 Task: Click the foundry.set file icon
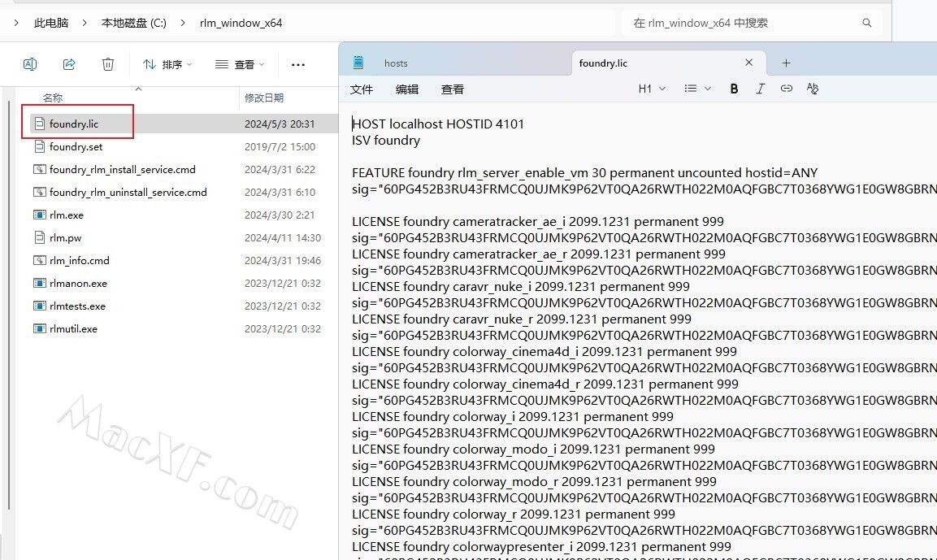coord(40,146)
